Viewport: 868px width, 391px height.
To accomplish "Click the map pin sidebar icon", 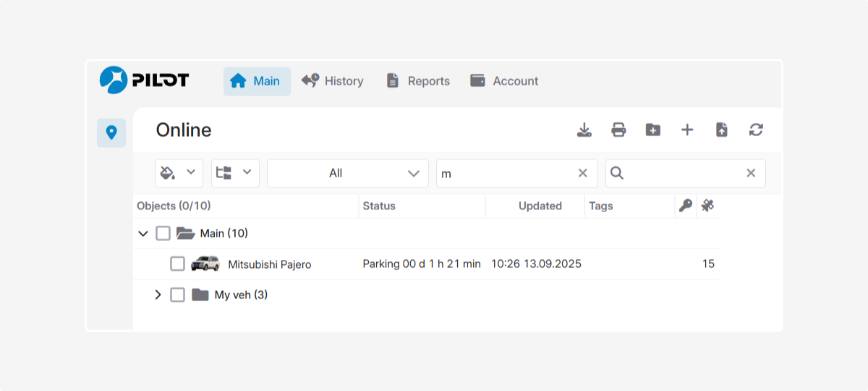I will pos(111,133).
